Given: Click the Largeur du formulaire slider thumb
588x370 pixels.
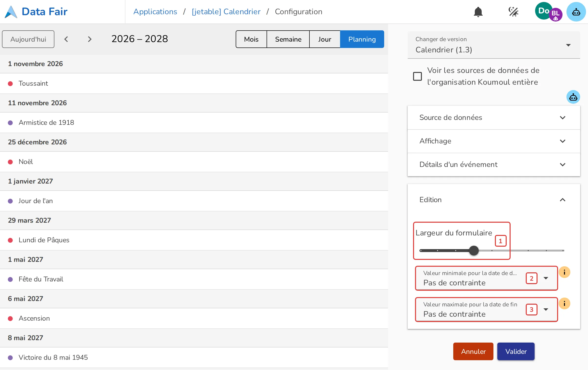Looking at the screenshot, I should click(x=474, y=251).
